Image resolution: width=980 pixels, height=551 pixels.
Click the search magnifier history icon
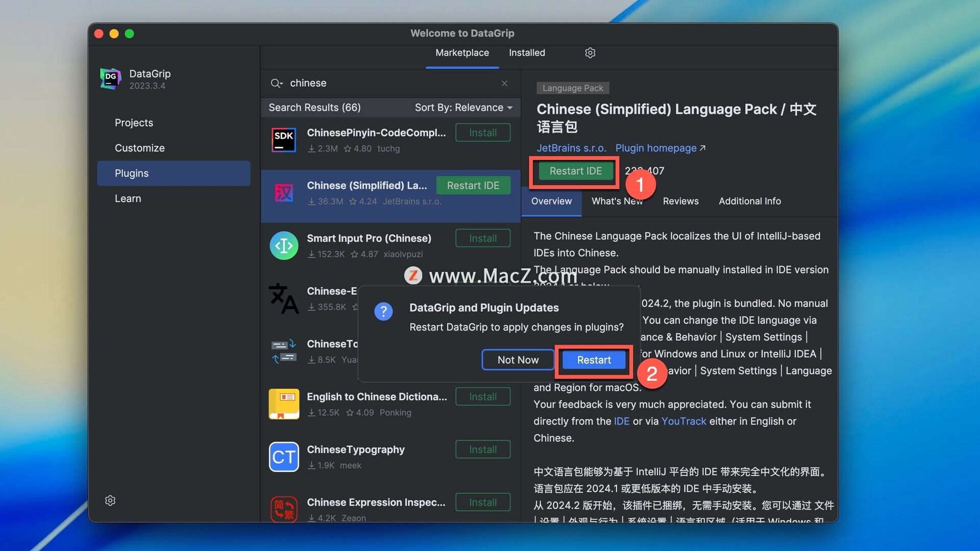tap(276, 83)
